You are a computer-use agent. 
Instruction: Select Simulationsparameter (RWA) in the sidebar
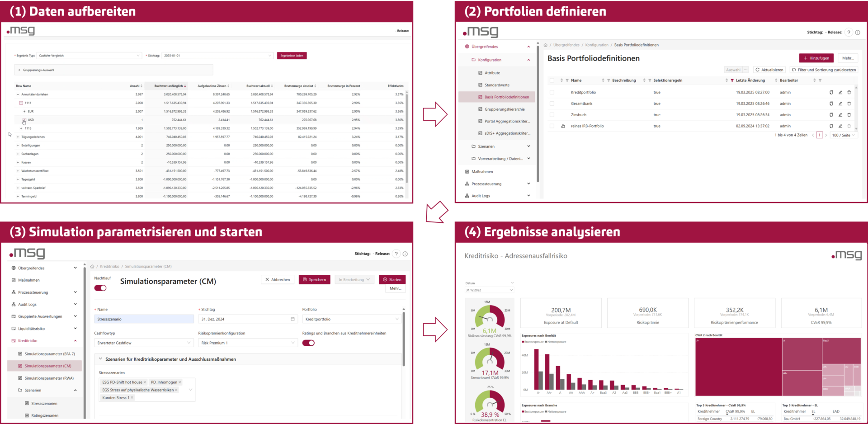tap(50, 378)
